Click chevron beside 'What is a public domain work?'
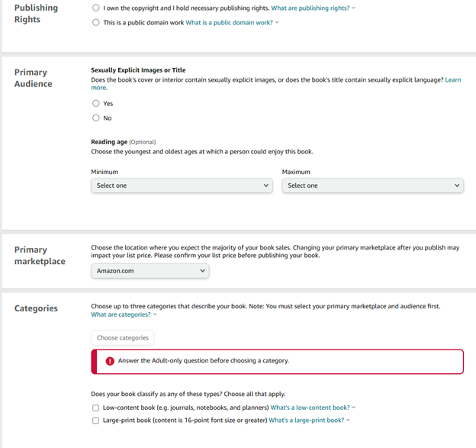This screenshot has width=476, height=448. coord(277,22)
